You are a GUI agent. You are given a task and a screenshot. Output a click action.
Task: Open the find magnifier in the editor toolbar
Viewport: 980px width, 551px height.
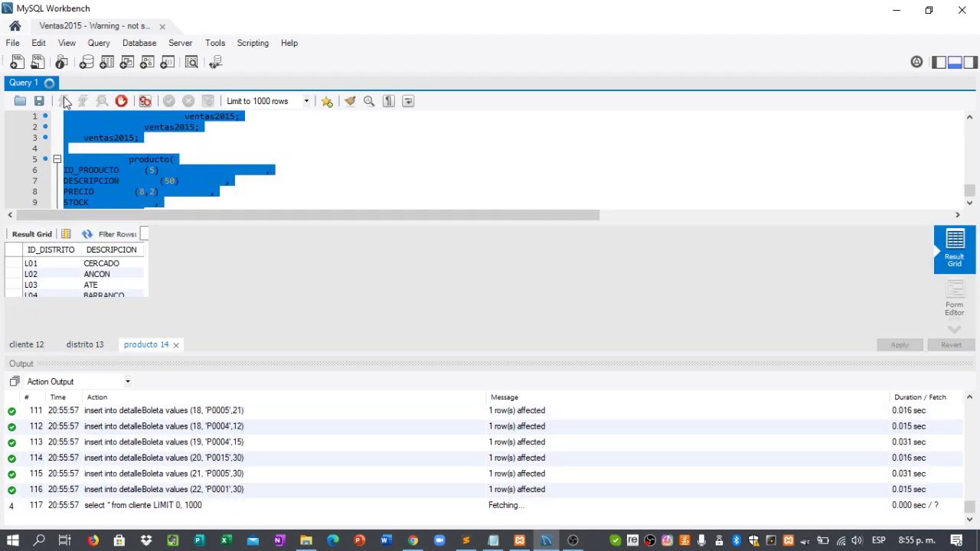369,101
